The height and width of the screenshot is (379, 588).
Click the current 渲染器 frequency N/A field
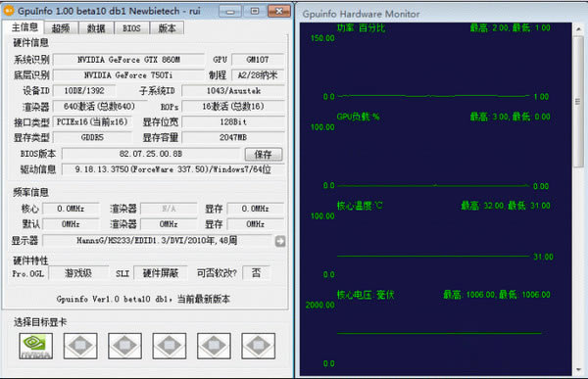(169, 209)
